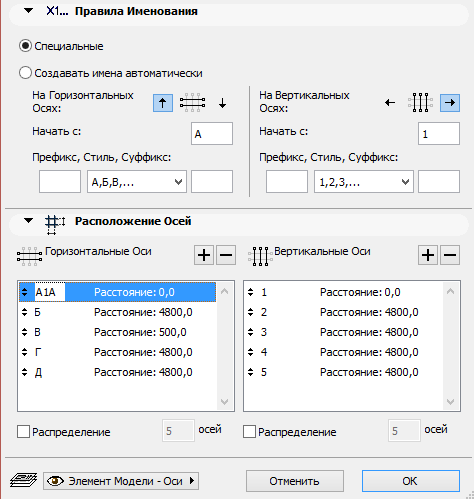This screenshot has height=499, width=474.
Task: Select axis Б row in horizontal list
Action: [x=117, y=312]
